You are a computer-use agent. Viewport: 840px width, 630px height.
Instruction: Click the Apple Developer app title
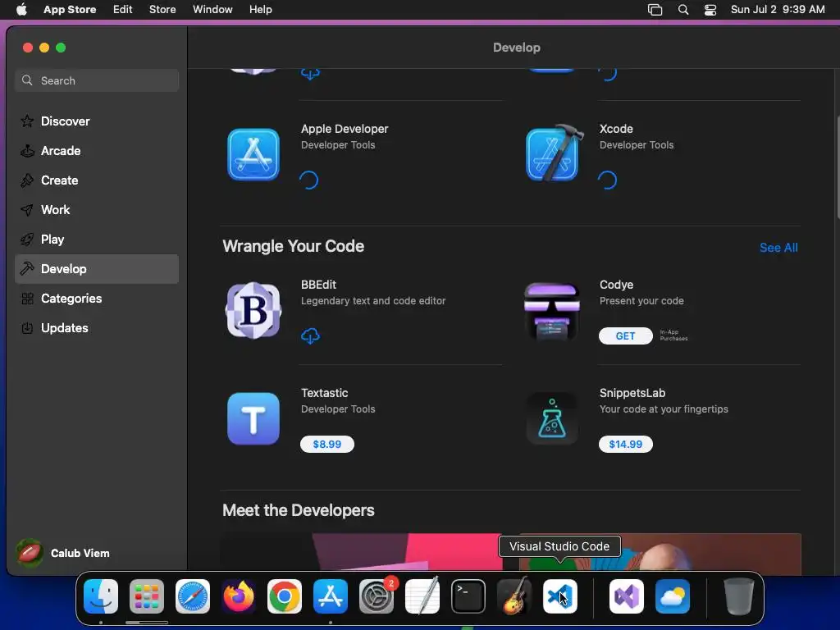pos(345,129)
